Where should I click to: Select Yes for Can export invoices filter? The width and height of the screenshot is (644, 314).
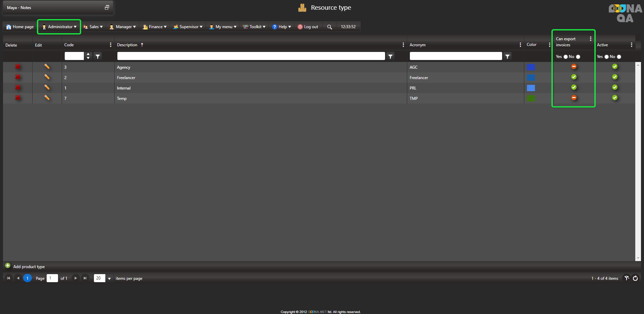coord(566,57)
